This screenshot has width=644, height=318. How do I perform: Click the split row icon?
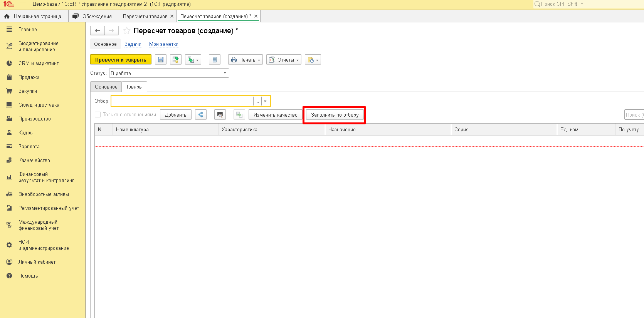click(201, 115)
